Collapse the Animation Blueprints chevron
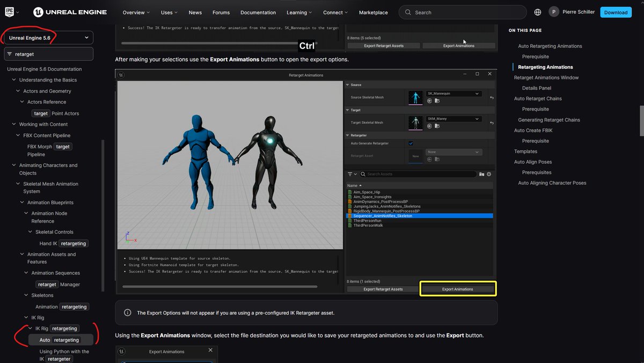This screenshot has height=363, width=644. coord(22,202)
